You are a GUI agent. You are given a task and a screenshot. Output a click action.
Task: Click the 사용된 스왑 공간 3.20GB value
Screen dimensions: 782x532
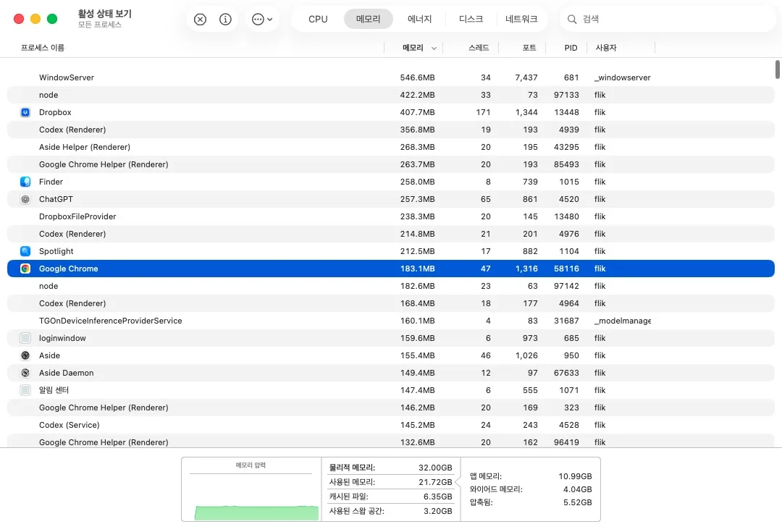[438, 511]
